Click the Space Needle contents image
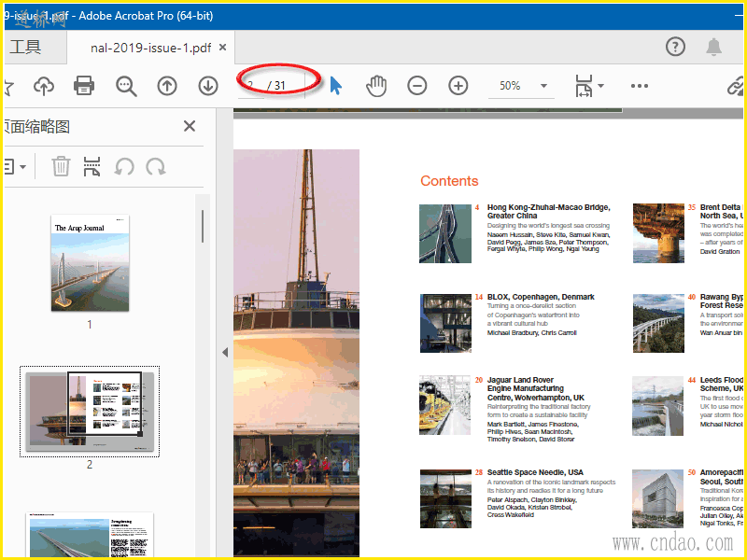Image resolution: width=747 pixels, height=560 pixels. tap(445, 498)
